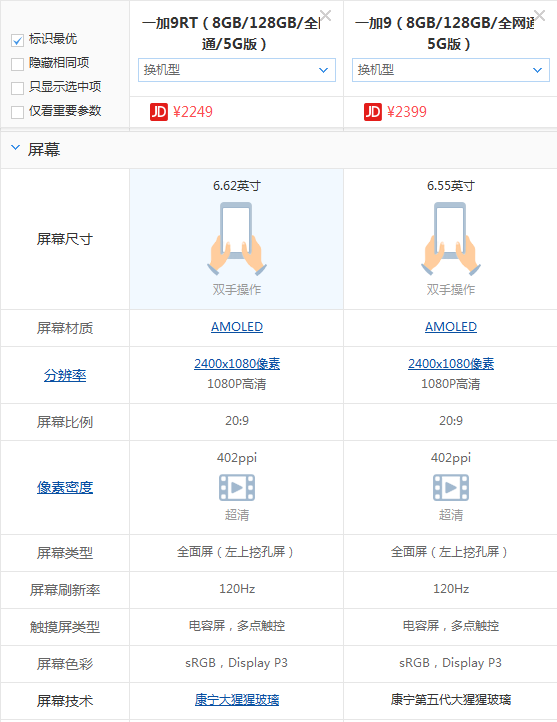
Task: Click the JD icon beside ¥2399
Action: (373, 112)
